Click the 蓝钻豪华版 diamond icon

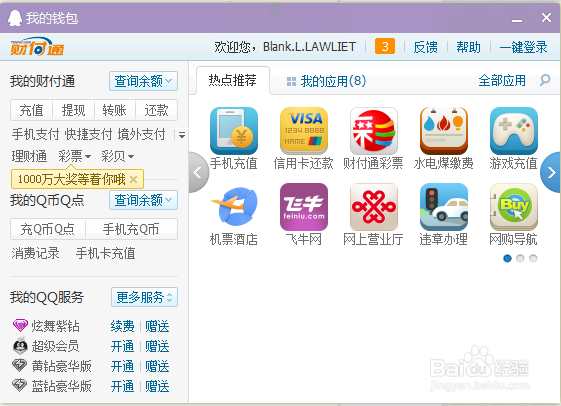click(20, 386)
